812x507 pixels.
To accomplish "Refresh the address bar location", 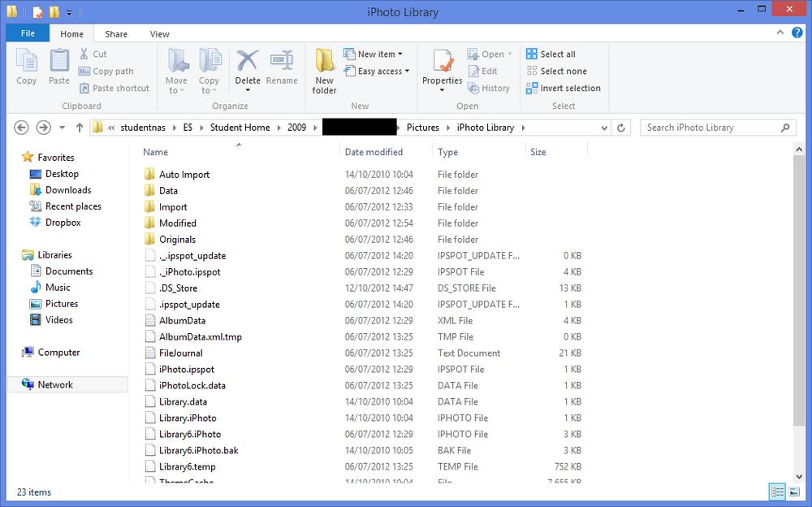I will [x=621, y=128].
